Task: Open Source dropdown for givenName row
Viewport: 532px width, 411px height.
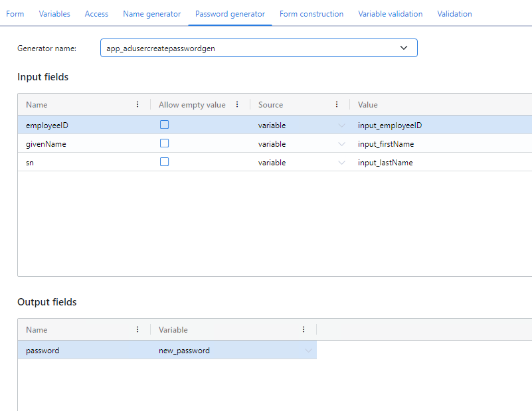Action: (341, 144)
